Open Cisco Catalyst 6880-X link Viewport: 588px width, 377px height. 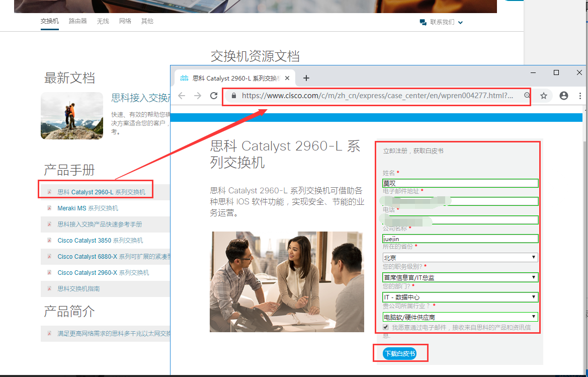pos(114,257)
